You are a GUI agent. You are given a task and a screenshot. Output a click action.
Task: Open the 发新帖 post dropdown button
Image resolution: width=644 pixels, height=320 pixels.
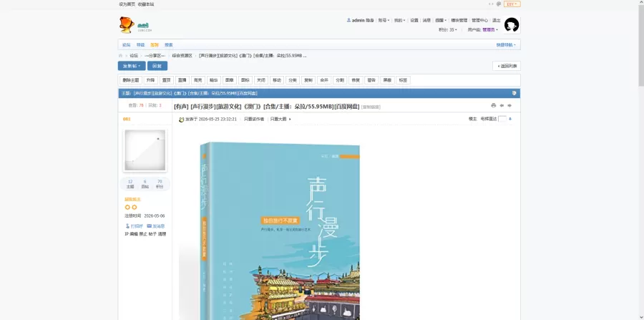[x=132, y=66]
